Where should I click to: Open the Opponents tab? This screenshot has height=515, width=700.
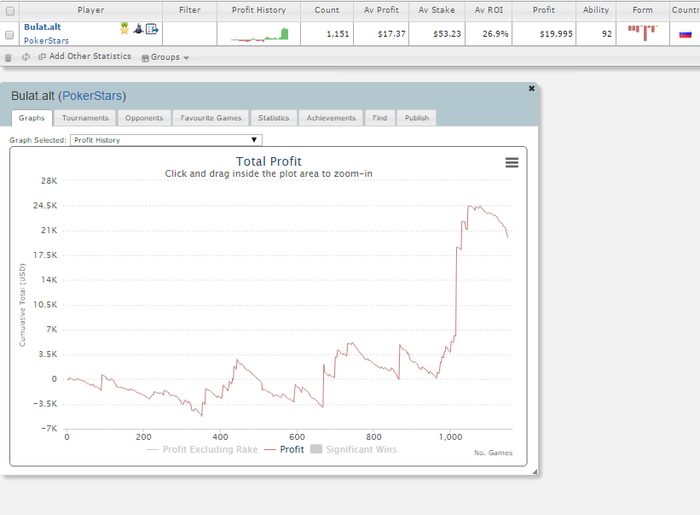(x=144, y=118)
